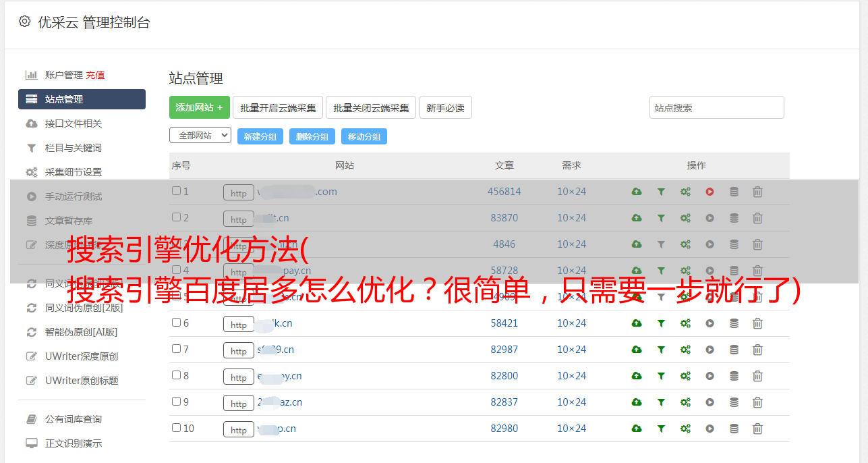The height and width of the screenshot is (463, 868).
Task: Click the 批量开启云端采集 button
Action: pyautogui.click(x=278, y=107)
